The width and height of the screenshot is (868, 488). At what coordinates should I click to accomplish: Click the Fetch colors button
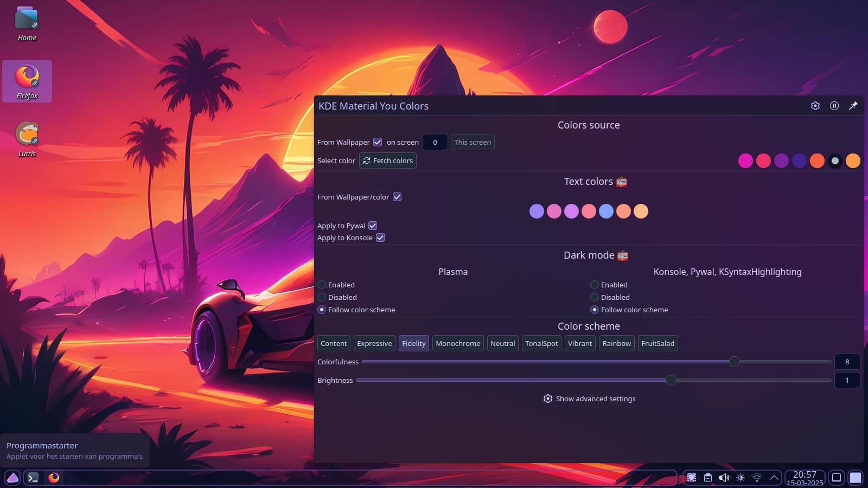[388, 160]
